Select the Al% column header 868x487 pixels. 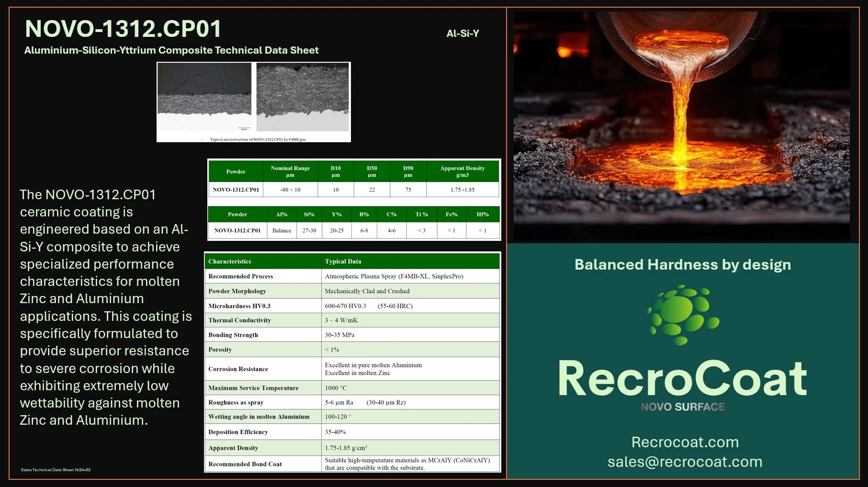pos(282,214)
